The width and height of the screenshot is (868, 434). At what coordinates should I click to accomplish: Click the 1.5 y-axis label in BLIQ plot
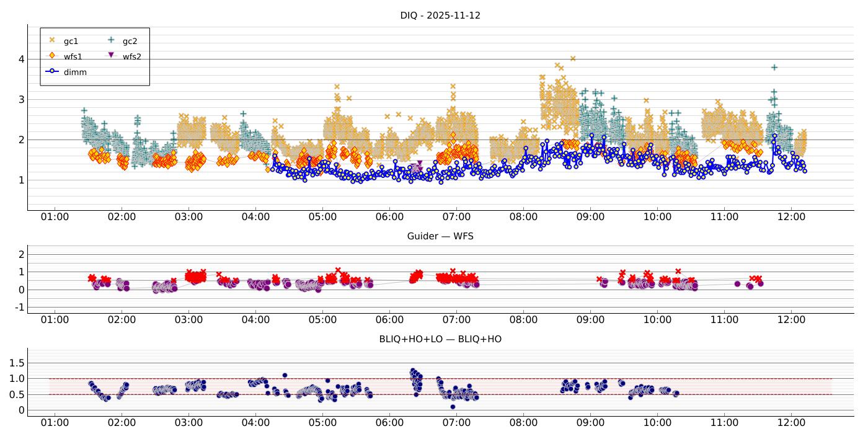(17, 363)
